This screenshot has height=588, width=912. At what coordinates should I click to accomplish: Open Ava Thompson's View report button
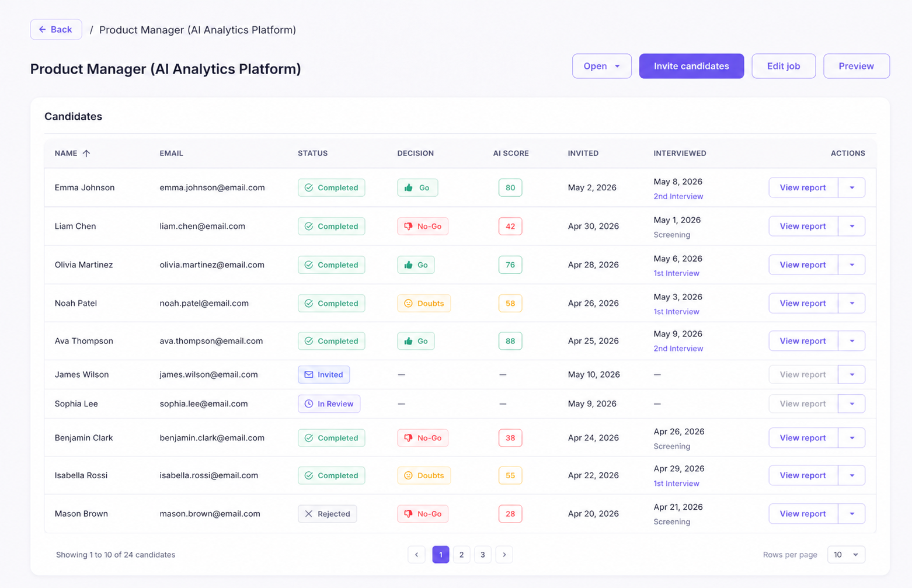(803, 341)
